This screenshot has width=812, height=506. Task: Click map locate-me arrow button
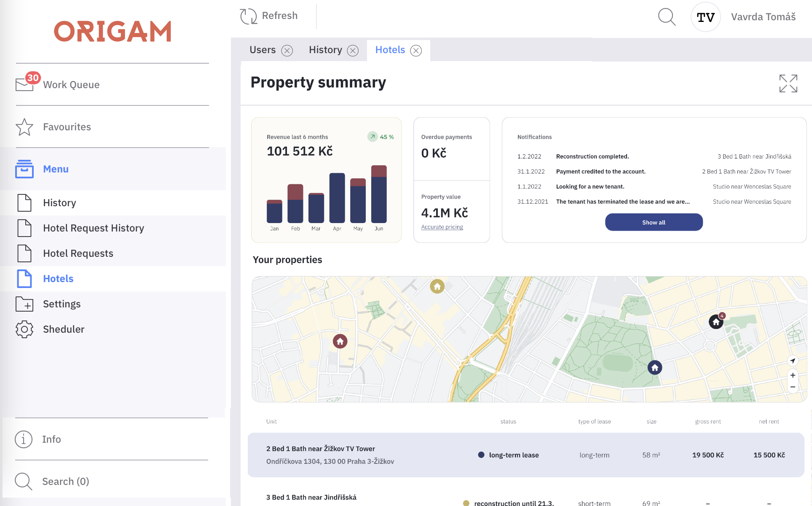pos(793,361)
